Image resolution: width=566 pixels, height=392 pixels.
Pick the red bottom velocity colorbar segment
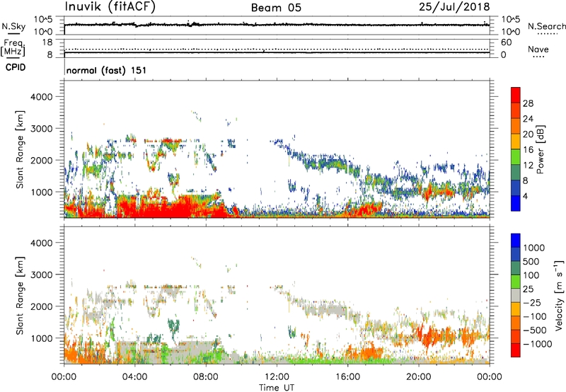[x=516, y=350]
